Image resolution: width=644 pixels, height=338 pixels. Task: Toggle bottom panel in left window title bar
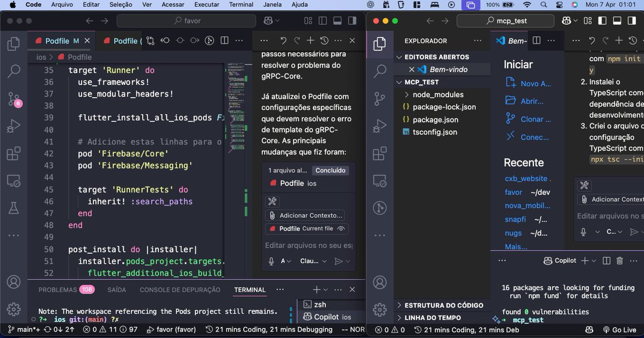tap(337, 21)
